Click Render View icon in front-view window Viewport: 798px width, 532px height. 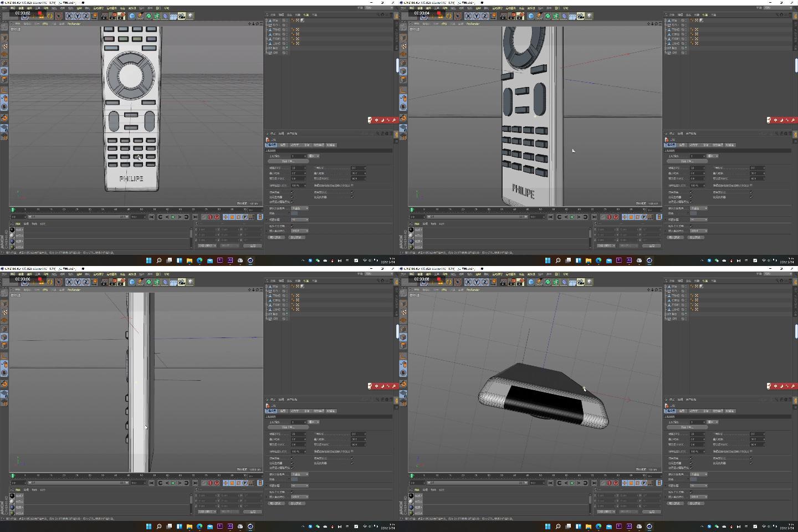(104, 16)
